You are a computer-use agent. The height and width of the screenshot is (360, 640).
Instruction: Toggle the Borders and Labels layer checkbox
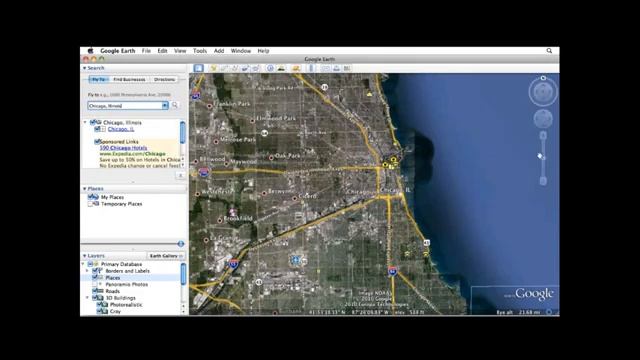(95, 271)
